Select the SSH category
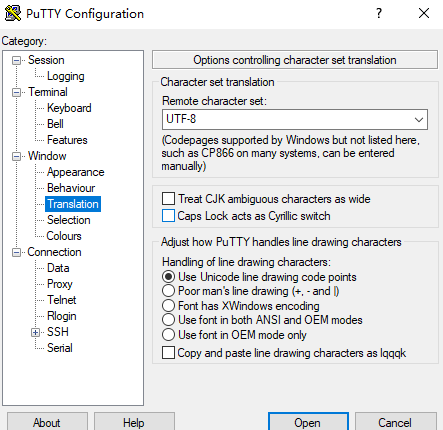 pos(58,332)
